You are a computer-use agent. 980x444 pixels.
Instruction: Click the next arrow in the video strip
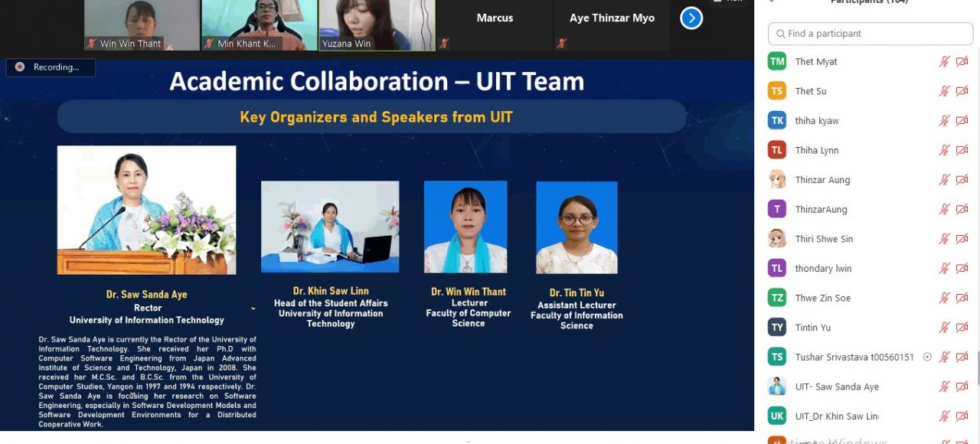(691, 18)
